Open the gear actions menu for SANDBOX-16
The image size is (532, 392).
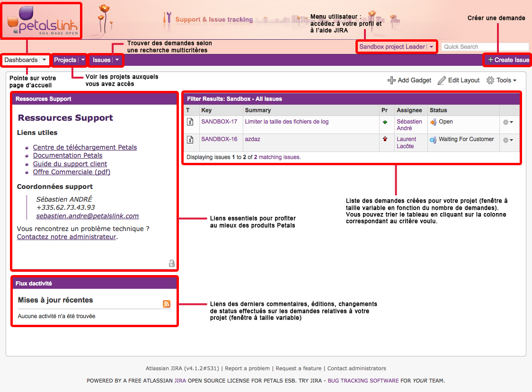508,140
